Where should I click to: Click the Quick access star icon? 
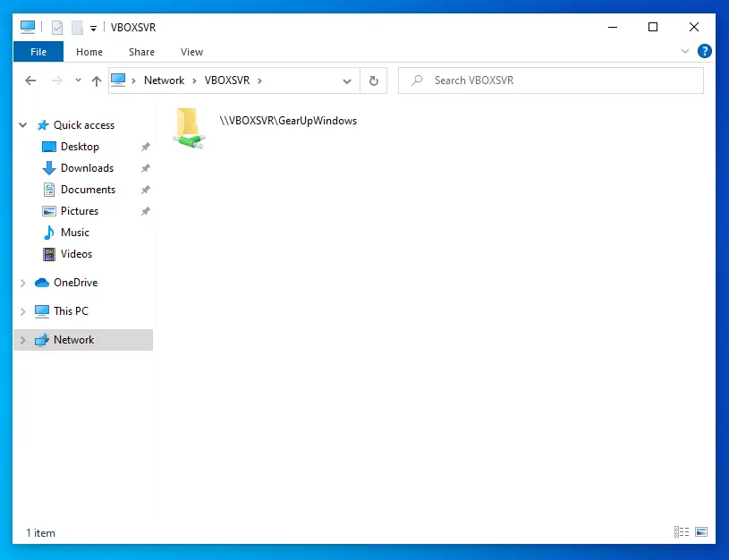43,125
